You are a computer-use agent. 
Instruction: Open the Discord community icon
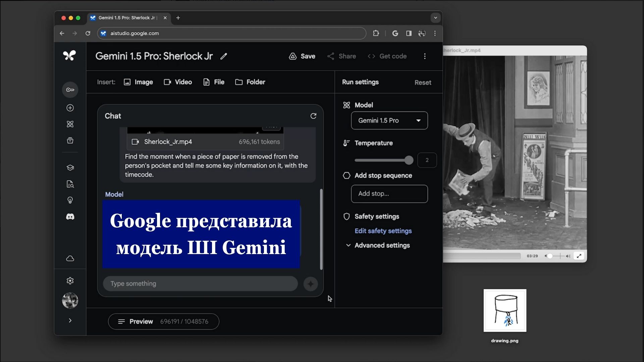coord(70,217)
